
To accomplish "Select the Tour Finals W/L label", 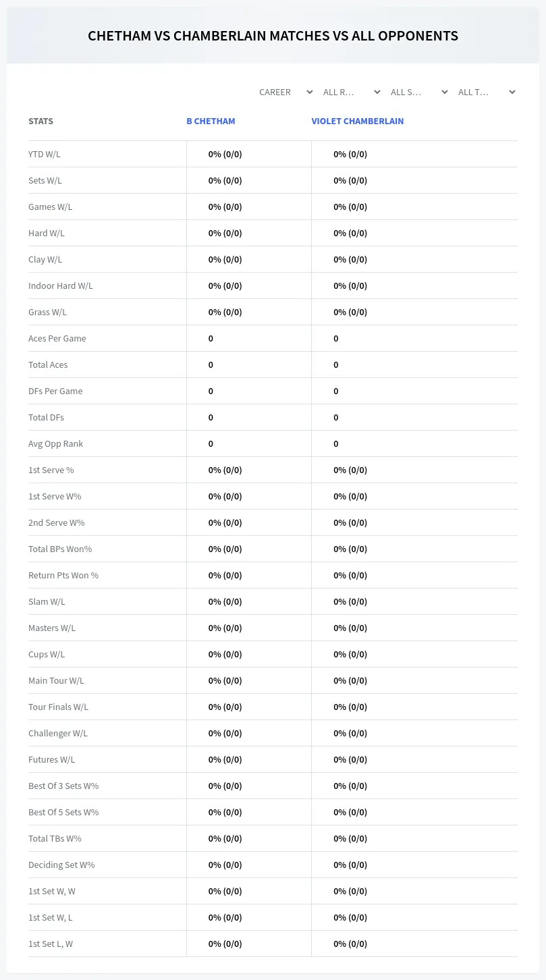I will pos(58,707).
